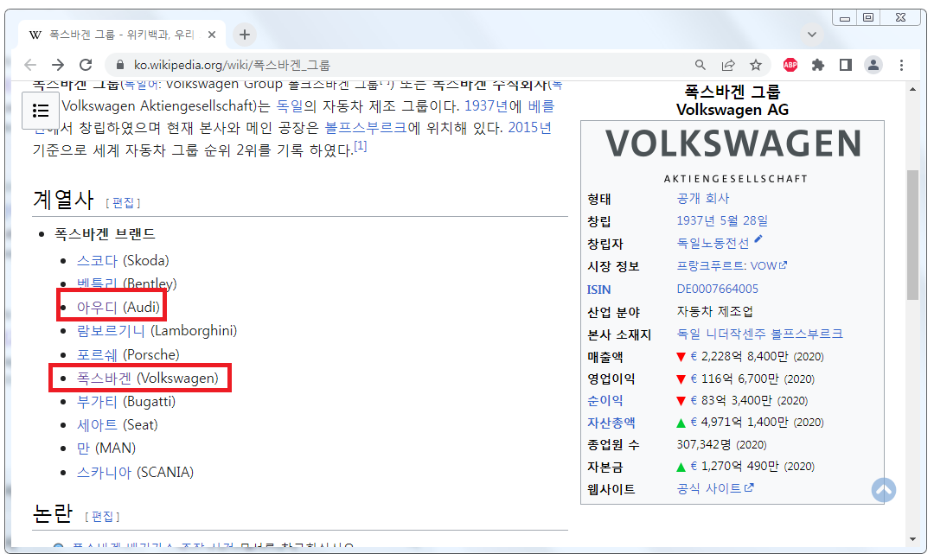The width and height of the screenshot is (934, 560).
Task: Open the 폭스바겐 (Volkswagen) link
Action: pos(105,379)
